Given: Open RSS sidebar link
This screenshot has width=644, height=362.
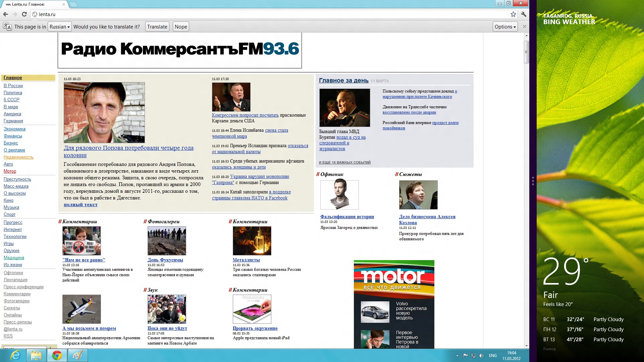Looking at the screenshot, I should (8, 336).
